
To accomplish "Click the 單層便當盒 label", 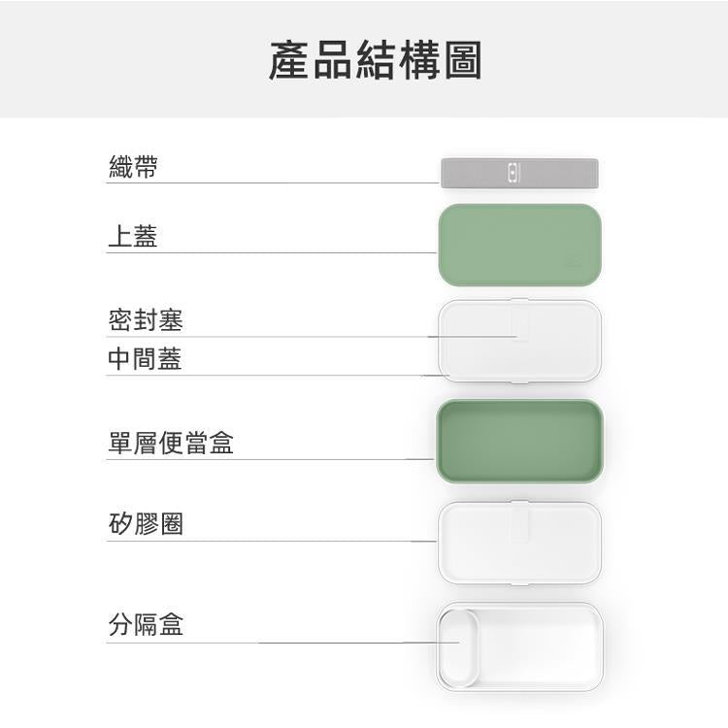I will (170, 444).
